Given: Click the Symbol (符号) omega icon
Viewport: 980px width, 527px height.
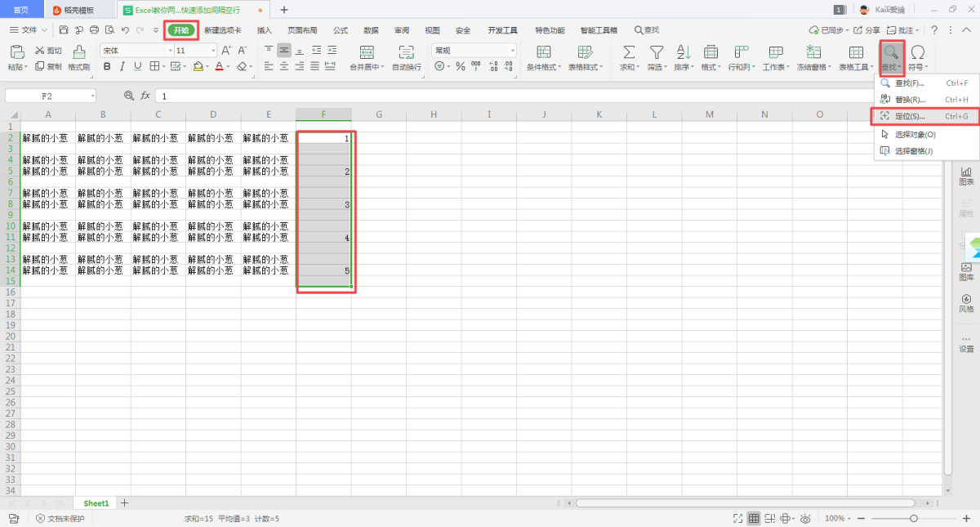Looking at the screenshot, I should point(917,52).
